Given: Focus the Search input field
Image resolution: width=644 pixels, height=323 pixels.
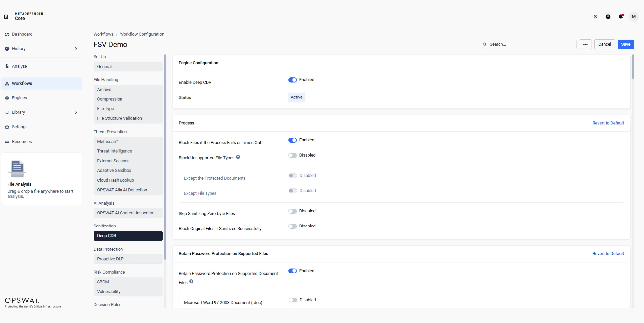Looking at the screenshot, I should 528,44.
